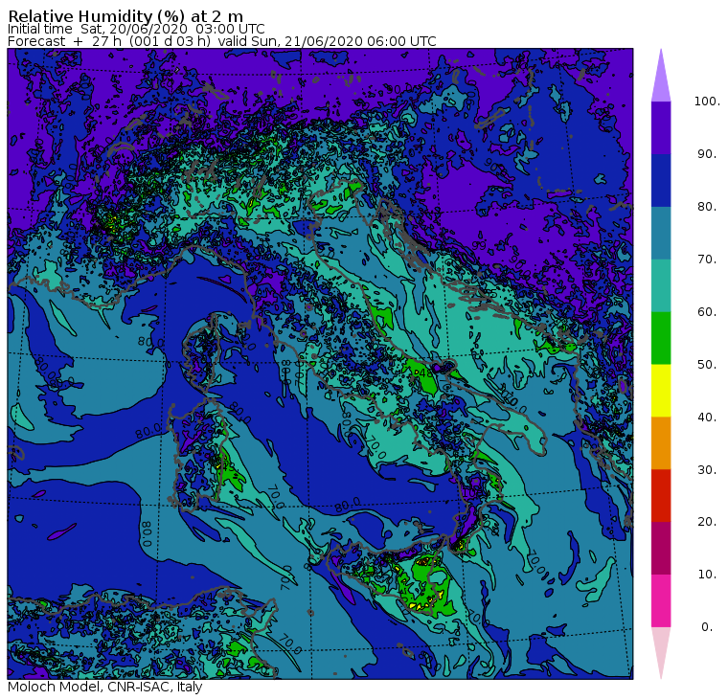
Task: Click the 'Moloch Model, CNR-ISAC, Italy' credit text
Action: tap(105, 687)
